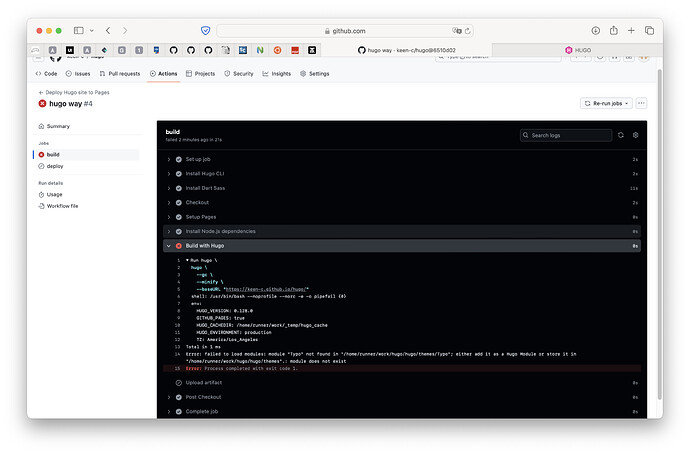Toggle the Safari sidebar button
Screen dimensions: 690x454
tap(79, 30)
